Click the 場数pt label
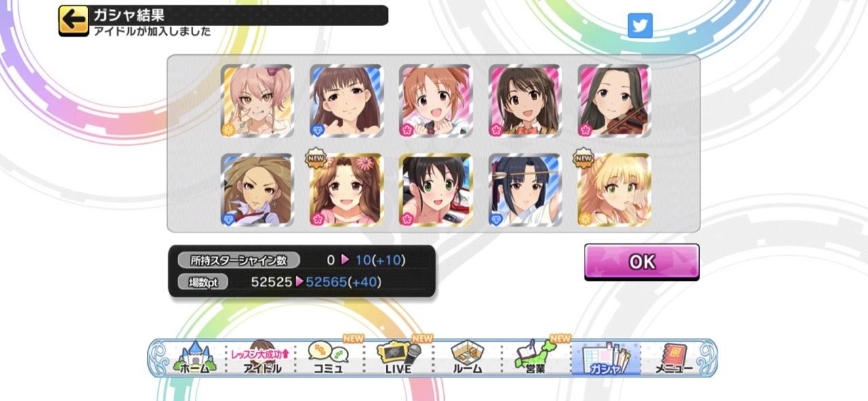 [203, 282]
